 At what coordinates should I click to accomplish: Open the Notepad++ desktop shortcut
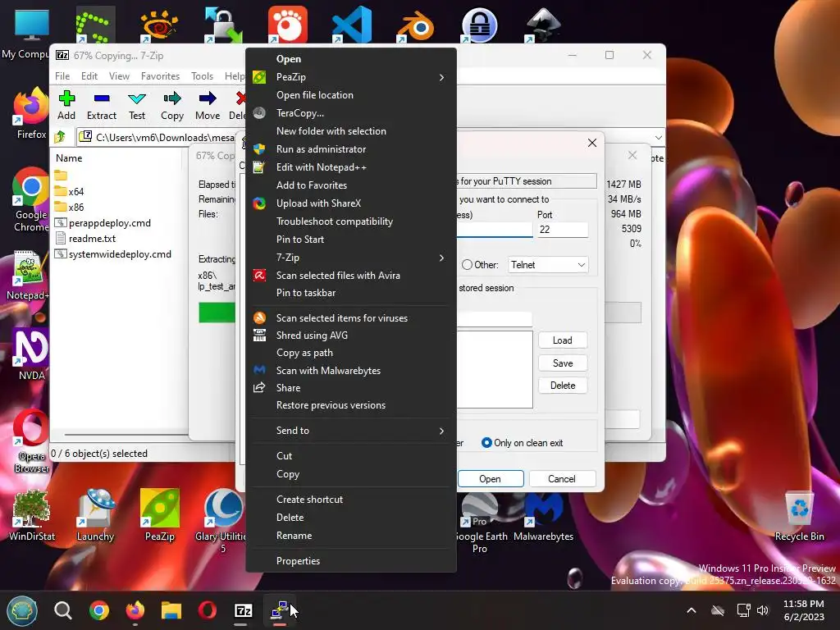(28, 275)
